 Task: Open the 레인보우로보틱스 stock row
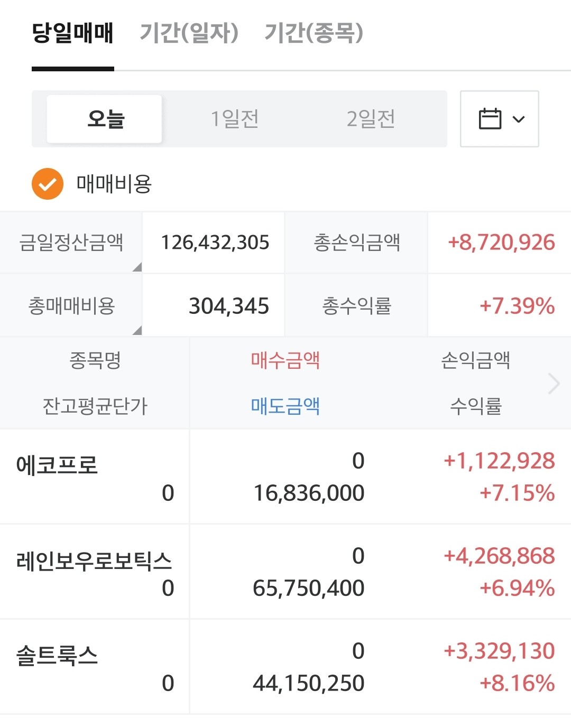pos(94,561)
